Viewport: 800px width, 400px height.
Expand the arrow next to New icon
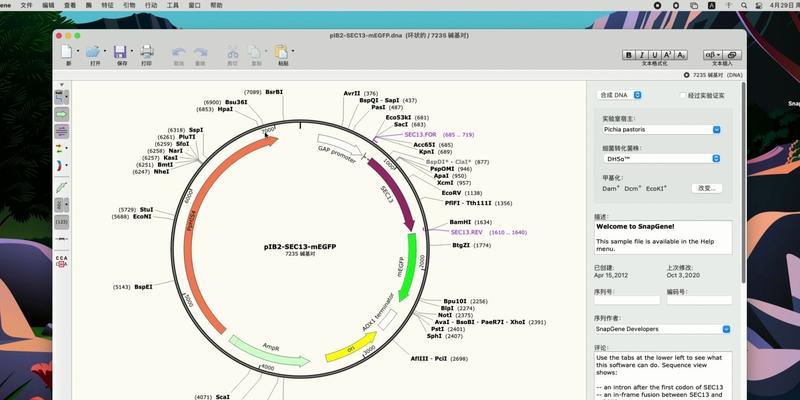tap(78, 51)
